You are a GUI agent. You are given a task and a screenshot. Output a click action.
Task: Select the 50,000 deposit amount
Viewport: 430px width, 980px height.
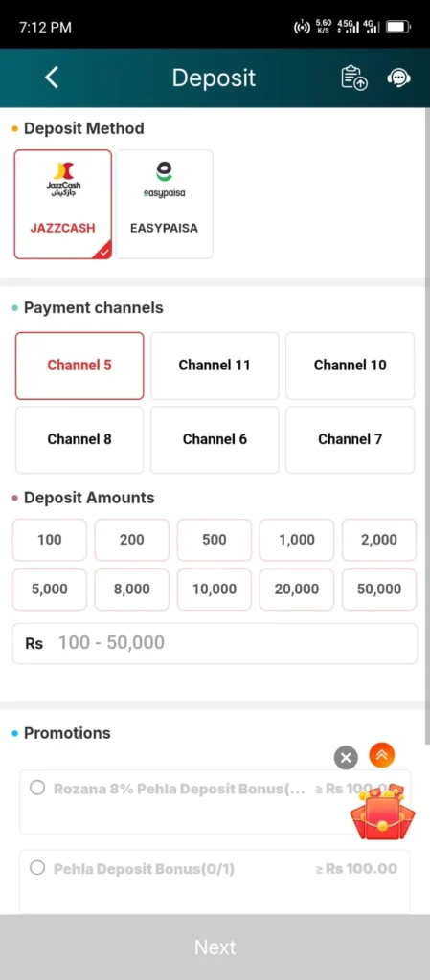(x=379, y=589)
